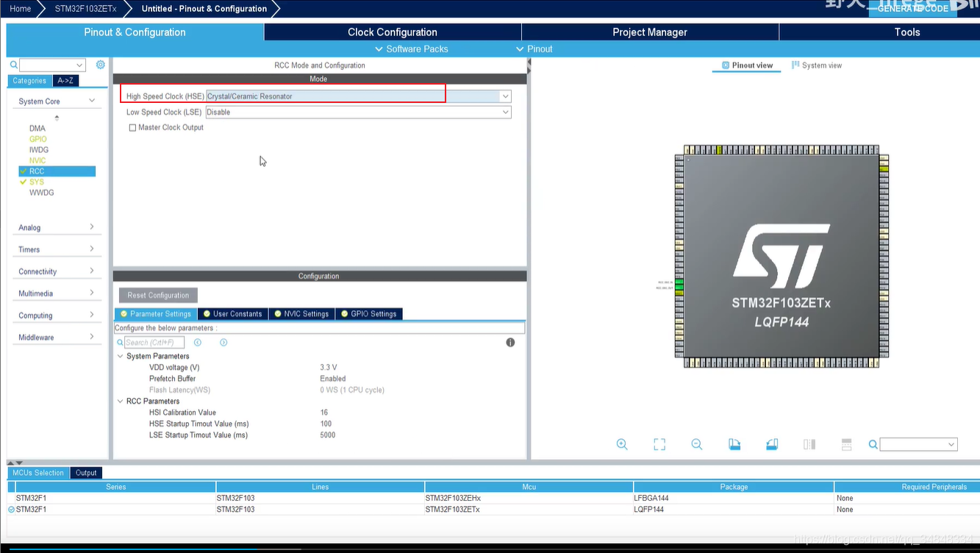Open the NVIC Settings tab
This screenshot has width=980, height=553.
(301, 314)
